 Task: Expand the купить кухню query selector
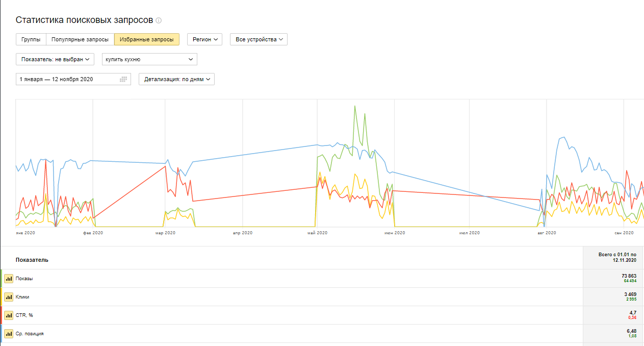(149, 59)
